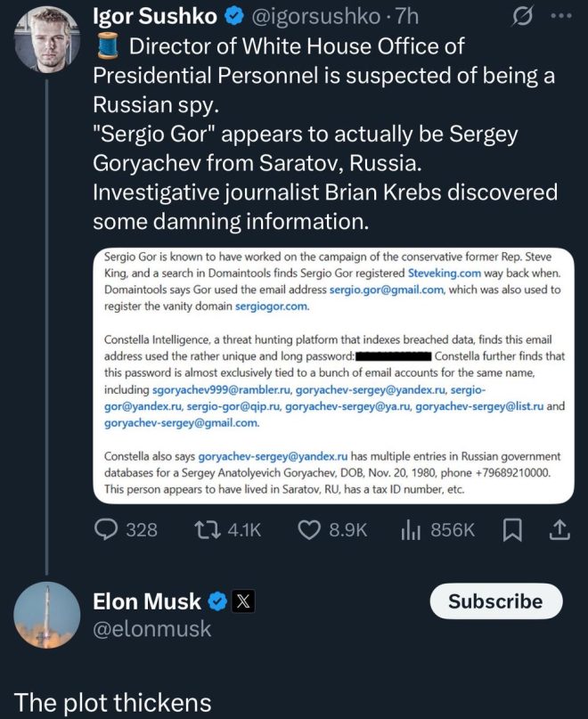Open the @elonmusk handle link
This screenshot has height=719, width=588.
151,629
